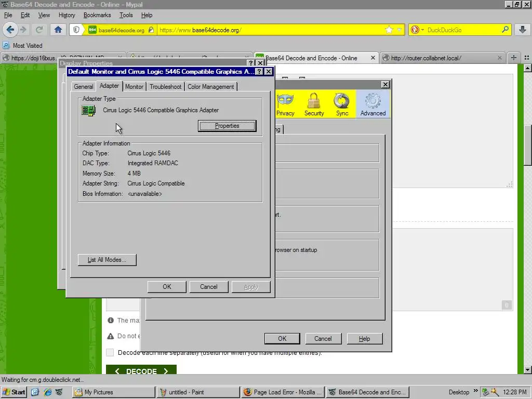Screen dimensions: 532x399
Task: Click the adapter dialog question mark help button
Action: click(259, 71)
